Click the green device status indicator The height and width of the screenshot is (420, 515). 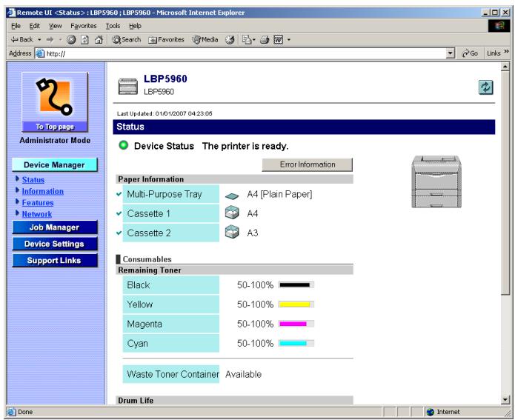[124, 145]
